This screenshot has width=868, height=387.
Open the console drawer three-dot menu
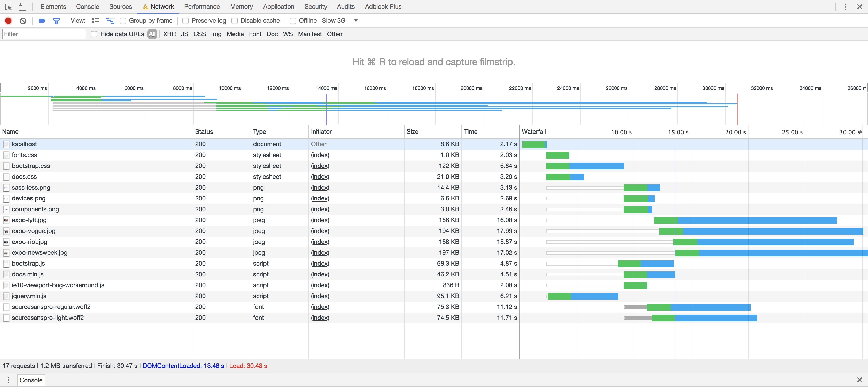pos(9,380)
